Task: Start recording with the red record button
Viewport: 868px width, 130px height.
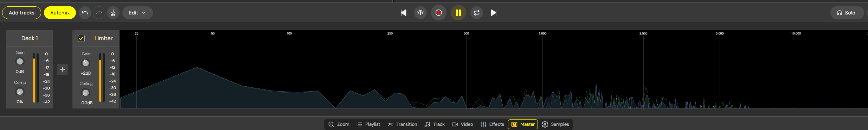Action: pos(439,13)
